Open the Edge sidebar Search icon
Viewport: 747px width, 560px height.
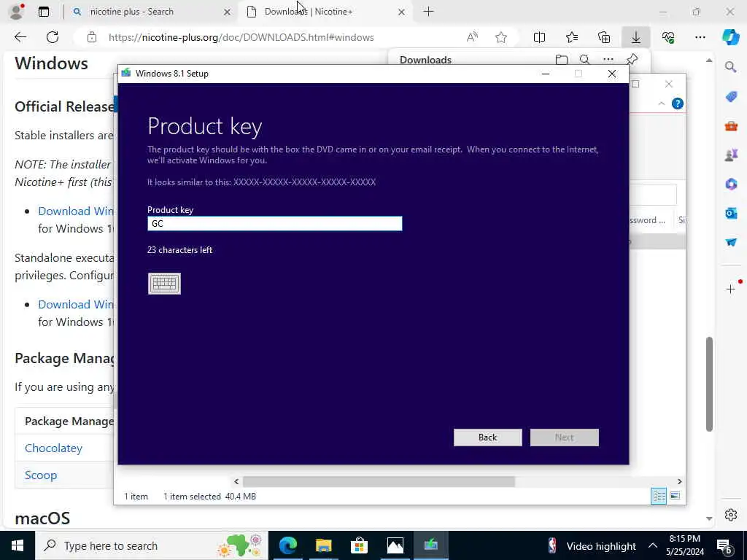(731, 67)
